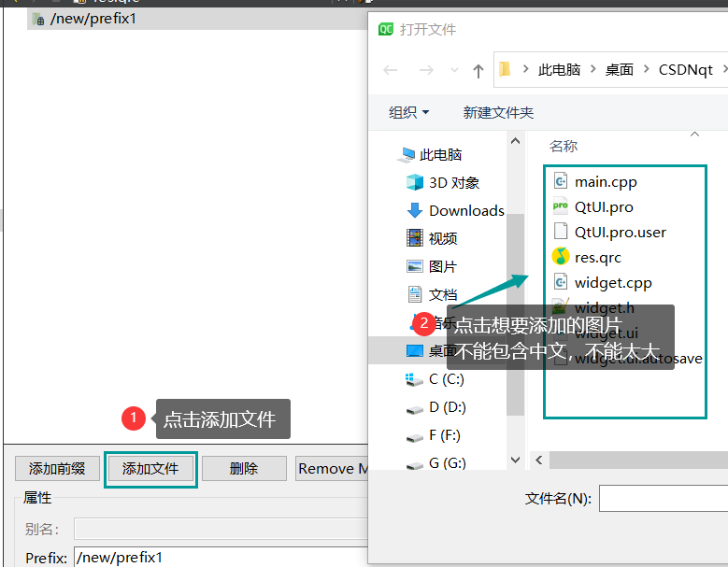Click the widget.cpp C++ file icon

pos(561,282)
